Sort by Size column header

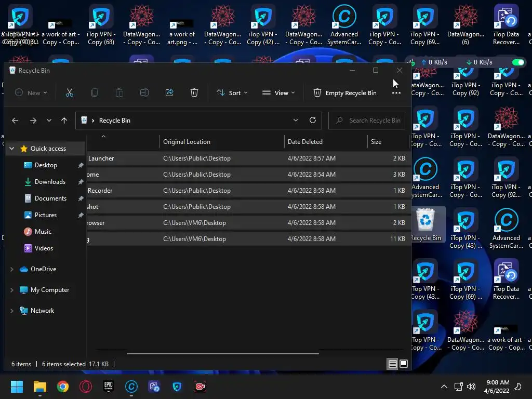[388, 142]
